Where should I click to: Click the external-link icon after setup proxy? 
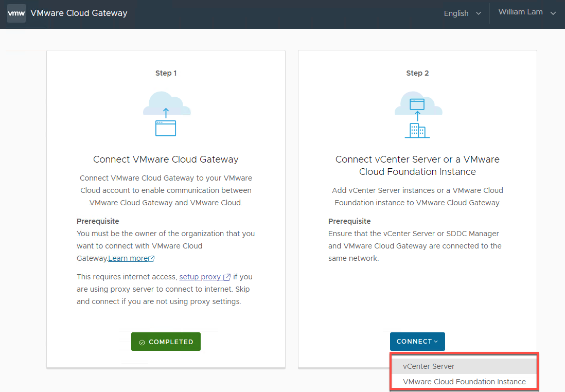[227, 276]
